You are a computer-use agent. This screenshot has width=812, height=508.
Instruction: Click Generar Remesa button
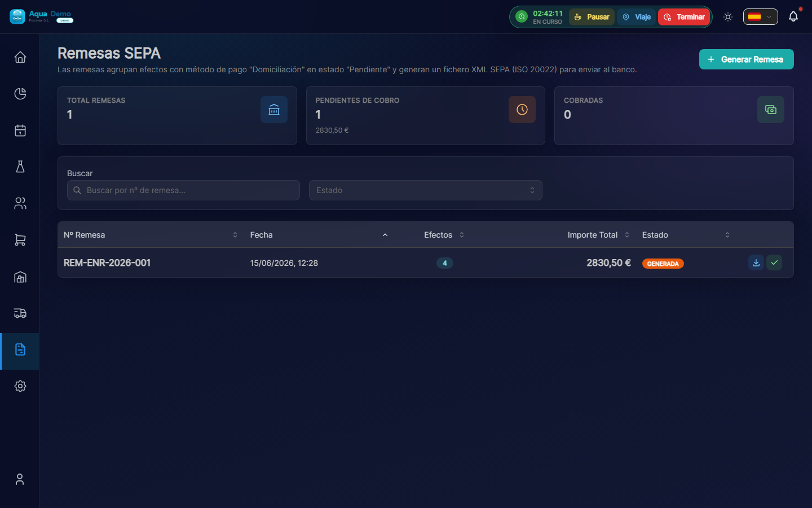[746, 59]
